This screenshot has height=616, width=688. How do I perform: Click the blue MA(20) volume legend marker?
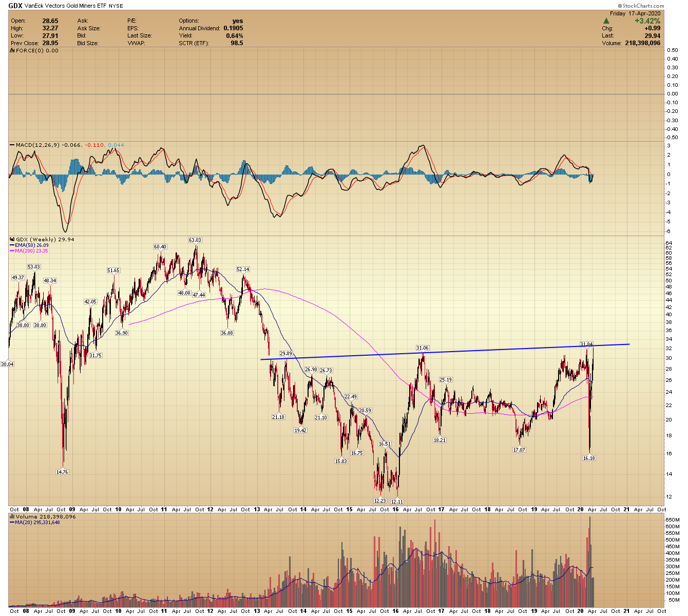pos(12,523)
